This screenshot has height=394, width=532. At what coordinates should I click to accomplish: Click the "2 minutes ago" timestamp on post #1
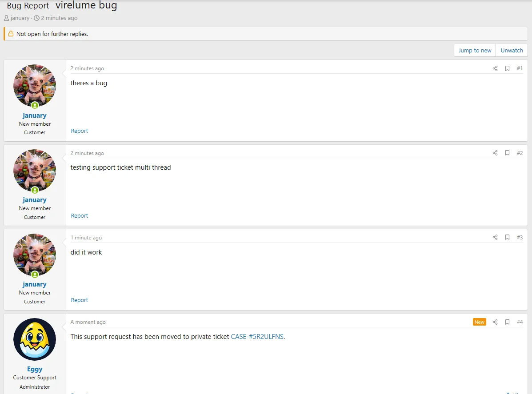87,68
